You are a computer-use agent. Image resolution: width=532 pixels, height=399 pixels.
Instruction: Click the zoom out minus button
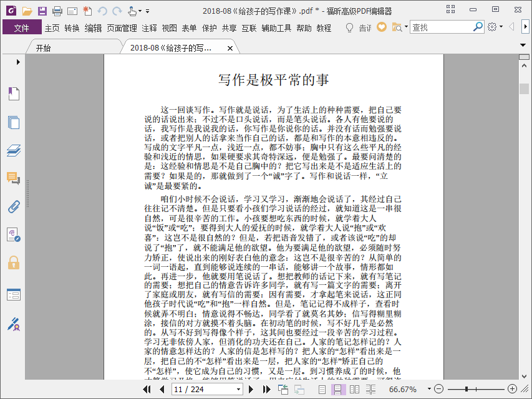tap(438, 389)
